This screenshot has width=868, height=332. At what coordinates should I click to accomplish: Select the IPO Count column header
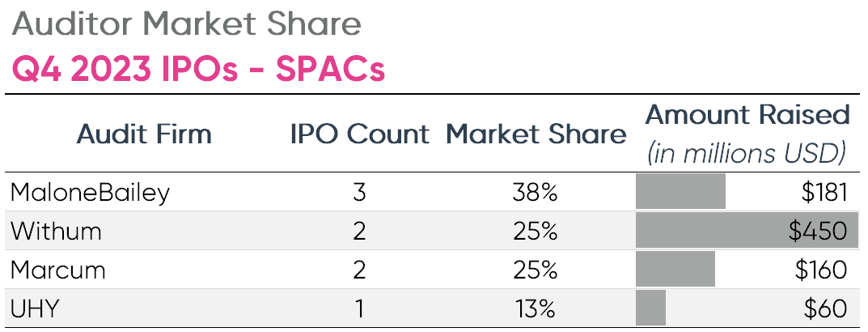click(x=359, y=134)
